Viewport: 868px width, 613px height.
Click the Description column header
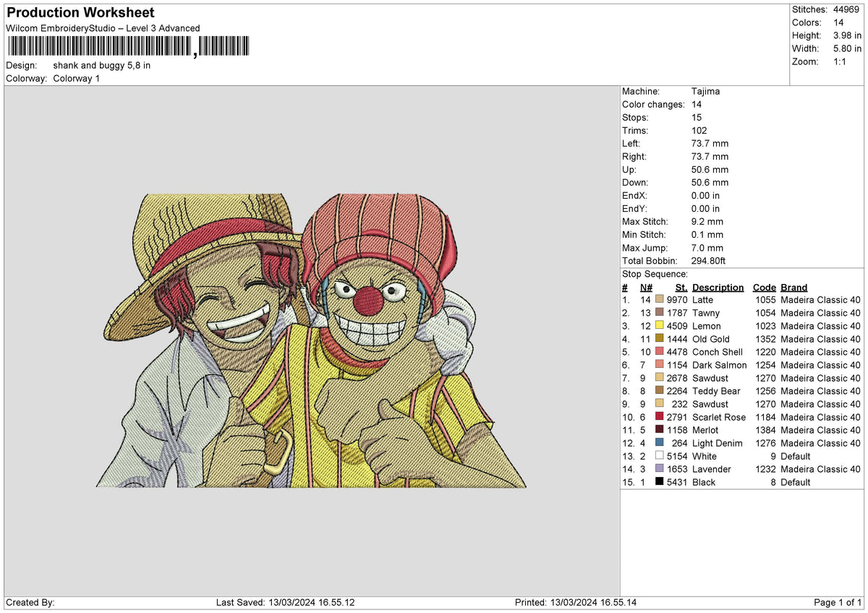coord(718,288)
